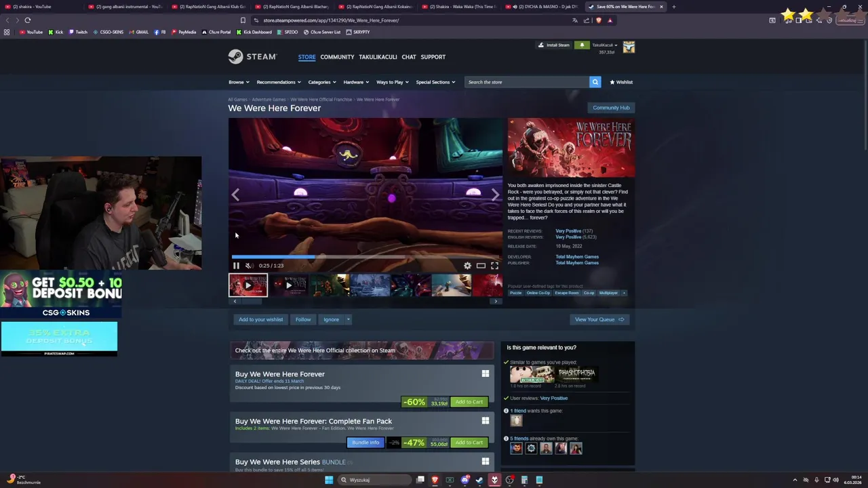
Task: Toggle theater mode on trailer player
Action: pyautogui.click(x=481, y=266)
